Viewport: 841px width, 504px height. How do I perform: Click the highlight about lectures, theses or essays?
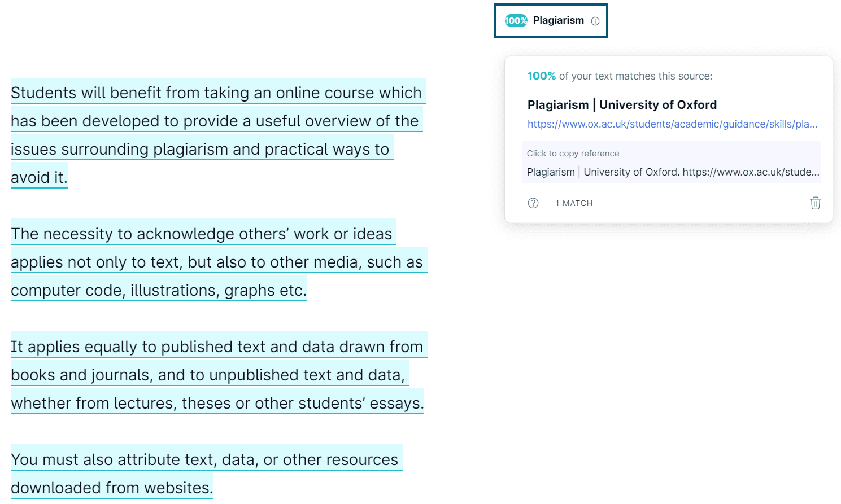[x=217, y=403]
